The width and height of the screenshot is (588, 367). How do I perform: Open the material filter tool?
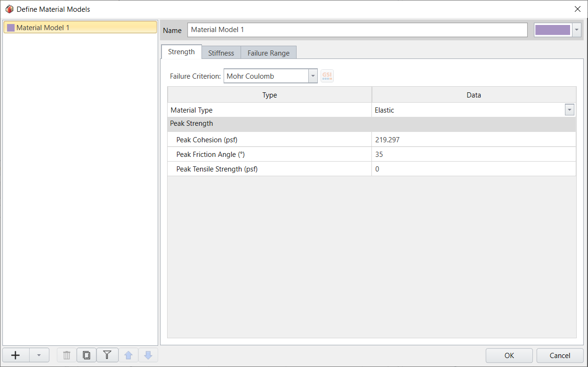[107, 355]
